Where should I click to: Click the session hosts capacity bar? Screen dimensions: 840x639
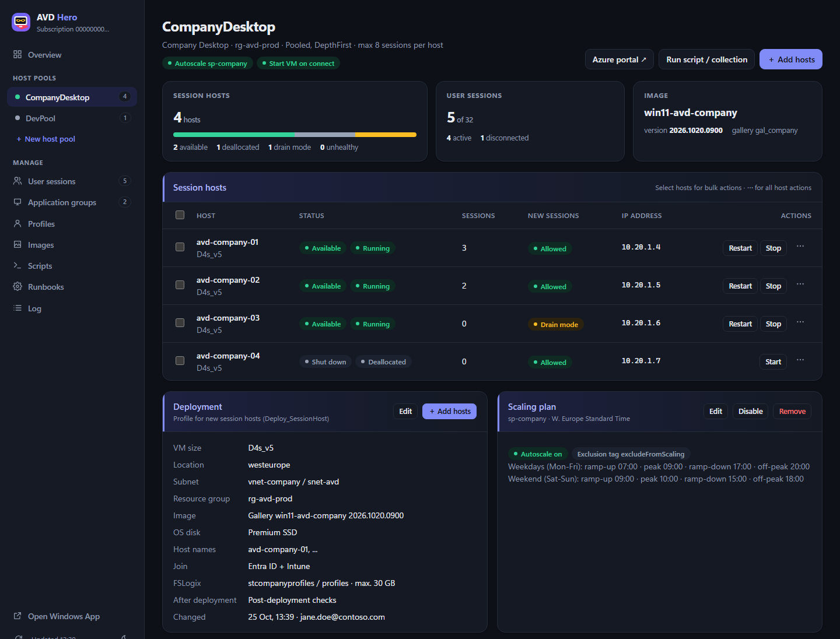point(295,135)
